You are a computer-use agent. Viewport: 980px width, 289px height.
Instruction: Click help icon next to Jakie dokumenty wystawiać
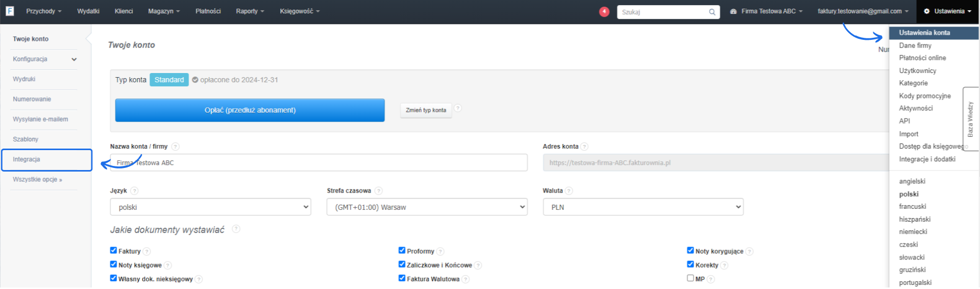236,229
